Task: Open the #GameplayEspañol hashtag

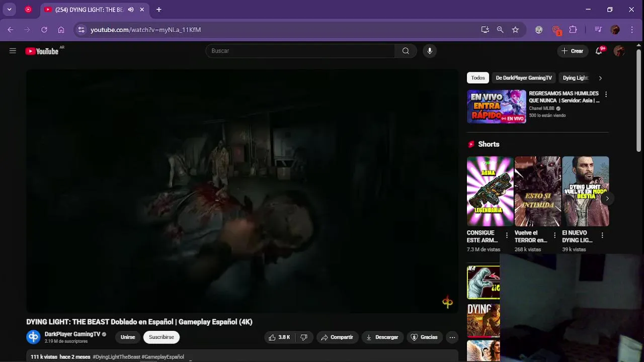Action: (x=163, y=357)
